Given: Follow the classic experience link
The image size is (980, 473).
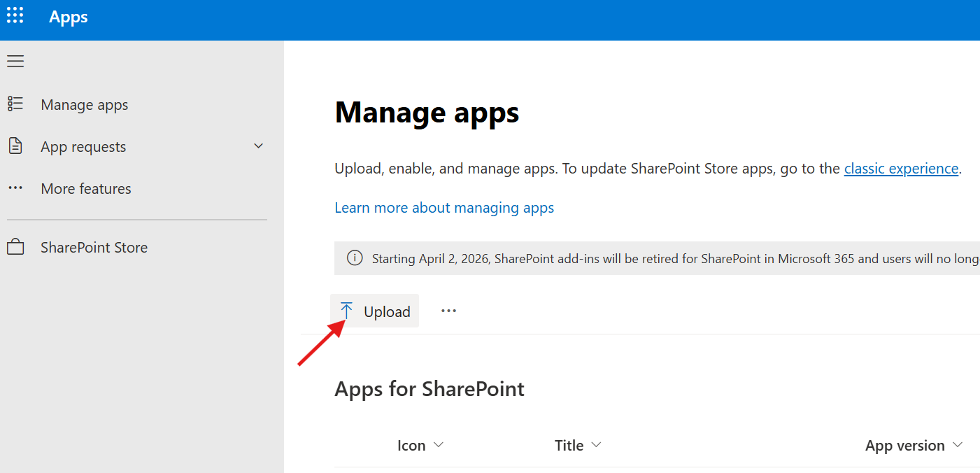Looking at the screenshot, I should [x=901, y=169].
